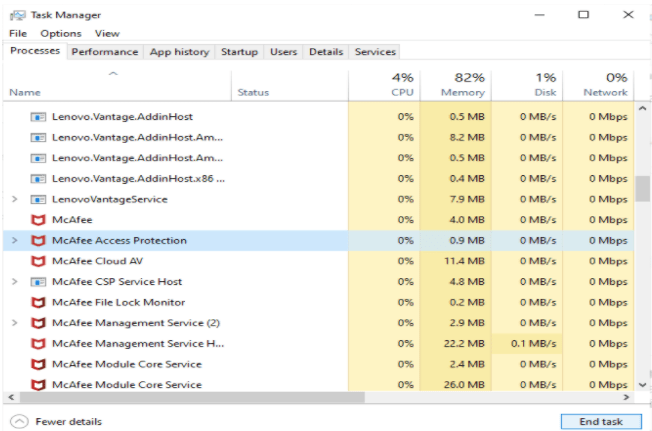The image size is (652, 431).
Task: Select the Lenovo.Vantage.AddinHost.x86 row name
Action: tap(138, 179)
